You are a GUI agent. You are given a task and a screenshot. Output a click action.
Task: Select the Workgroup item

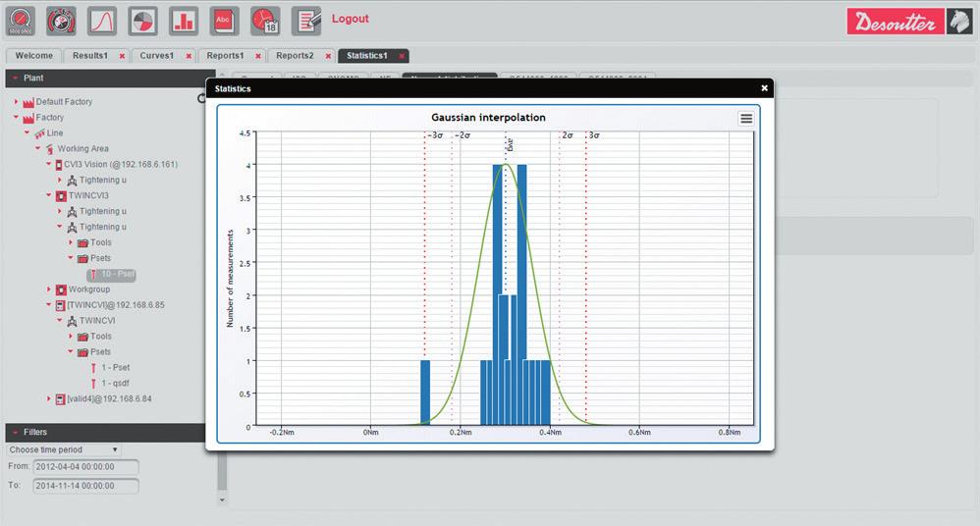88,289
